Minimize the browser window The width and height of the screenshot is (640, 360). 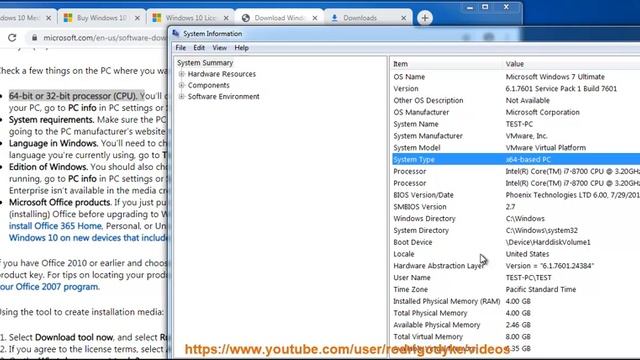[x=470, y=7]
